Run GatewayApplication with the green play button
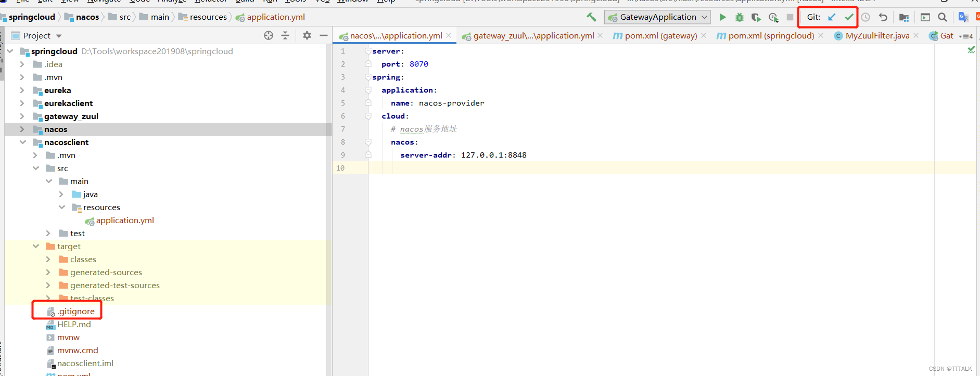 click(722, 17)
